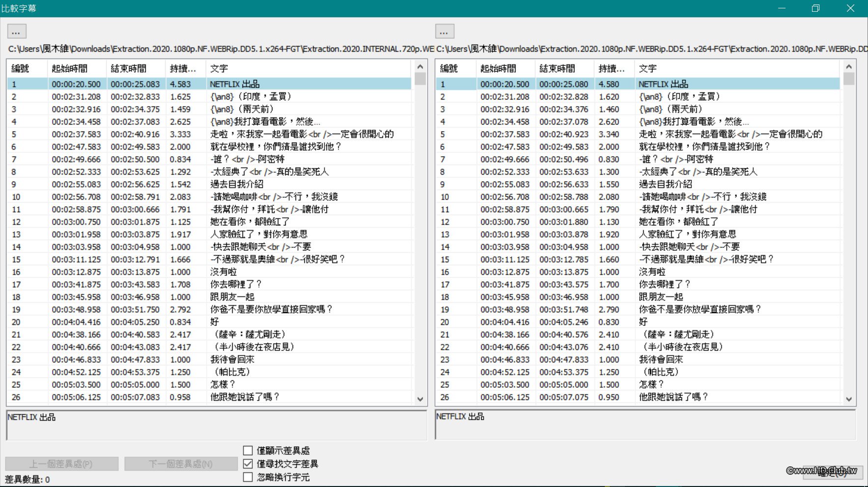The image size is (868, 487).
Task: Click right end time 00:02:40.923
Action: point(564,134)
